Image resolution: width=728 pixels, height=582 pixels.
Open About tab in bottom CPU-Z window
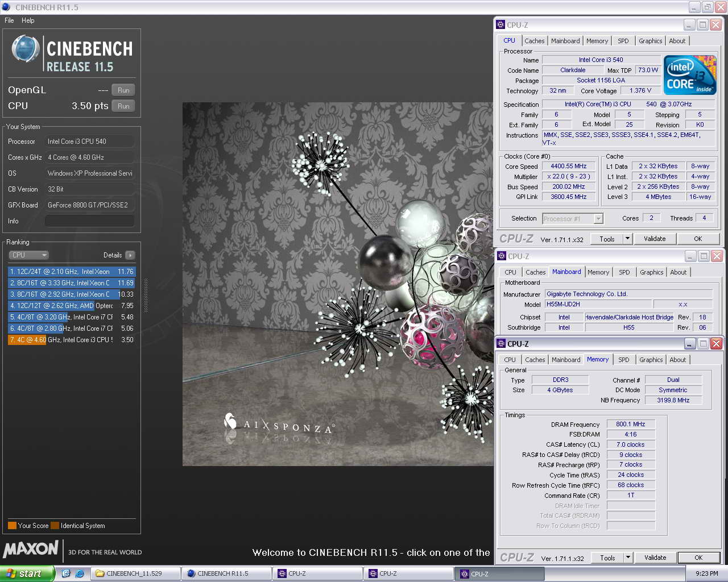click(x=677, y=360)
